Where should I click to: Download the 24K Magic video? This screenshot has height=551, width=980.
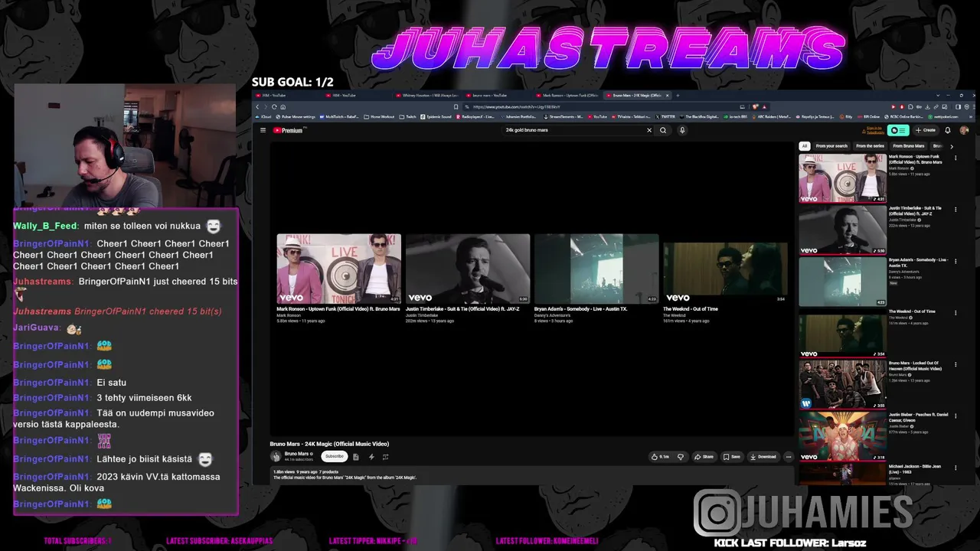[763, 457]
